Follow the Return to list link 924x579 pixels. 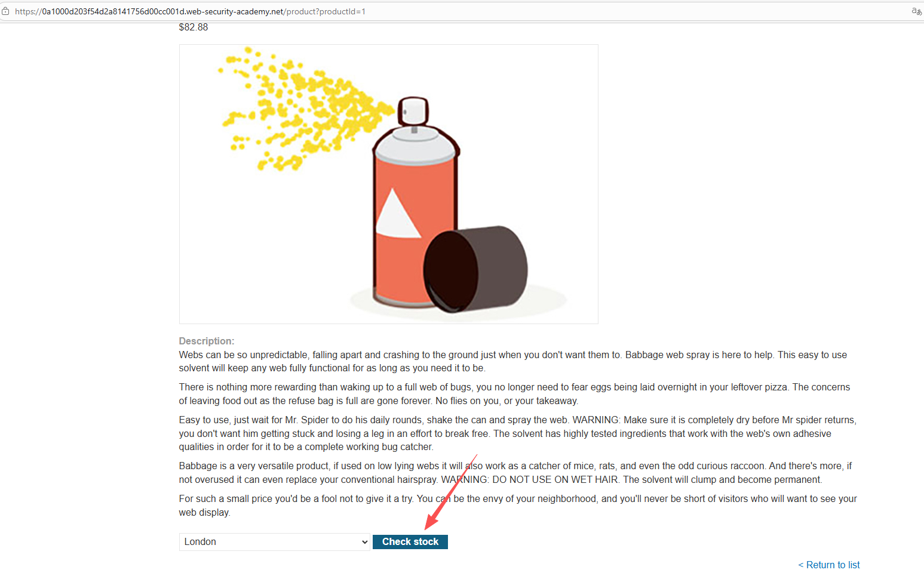click(829, 565)
